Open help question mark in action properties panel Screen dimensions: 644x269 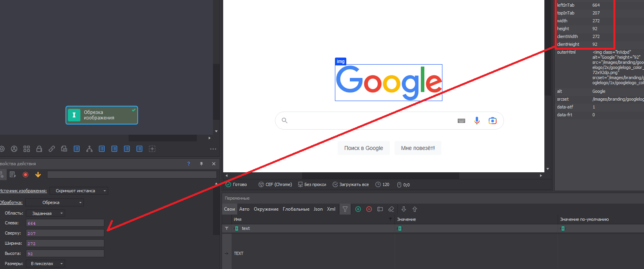point(189,164)
